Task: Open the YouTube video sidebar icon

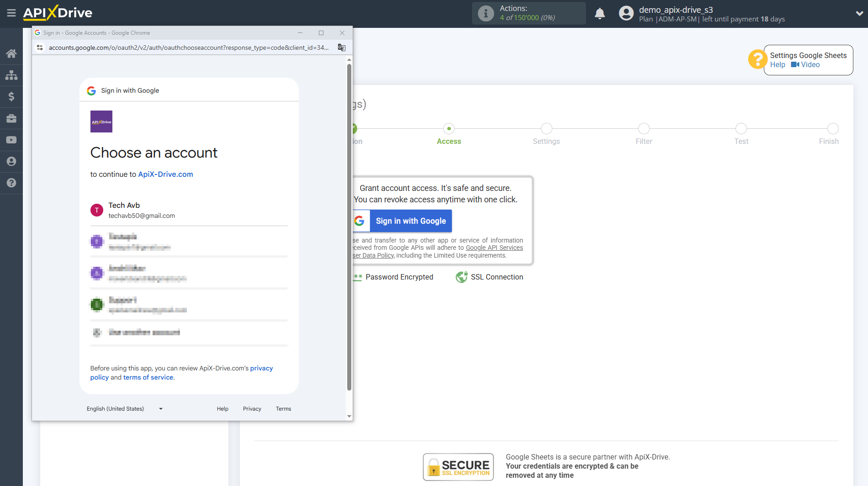Action: pyautogui.click(x=11, y=140)
